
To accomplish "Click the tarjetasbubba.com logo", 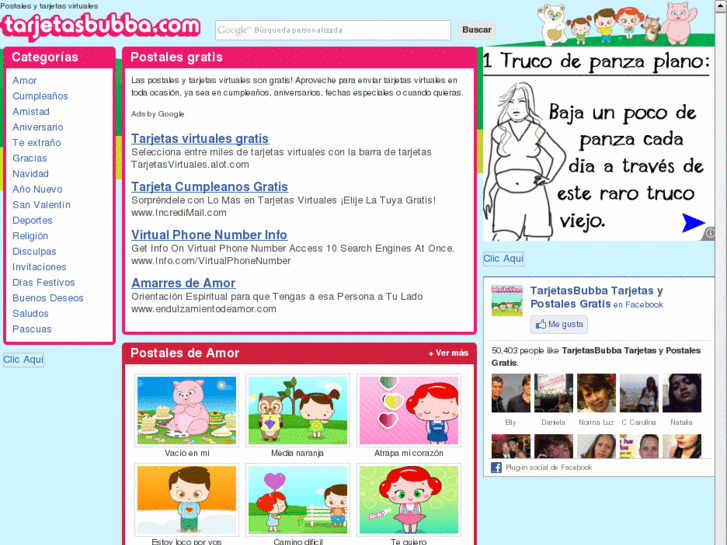I will [101, 26].
